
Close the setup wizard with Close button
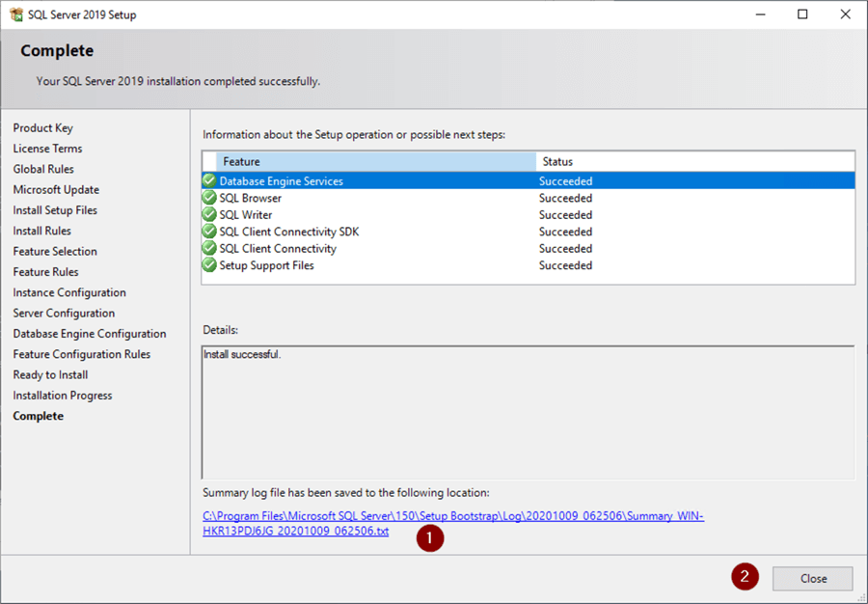coord(813,579)
